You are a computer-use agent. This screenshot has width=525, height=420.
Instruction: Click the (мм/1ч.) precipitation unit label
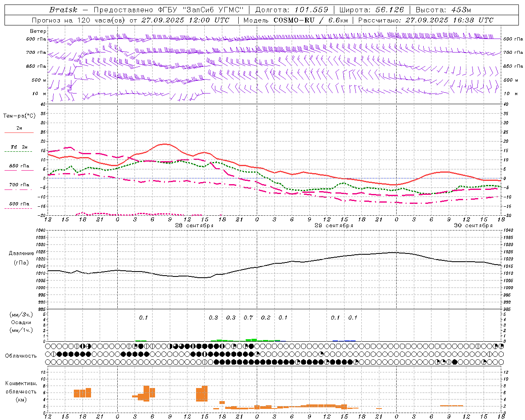click(x=21, y=330)
